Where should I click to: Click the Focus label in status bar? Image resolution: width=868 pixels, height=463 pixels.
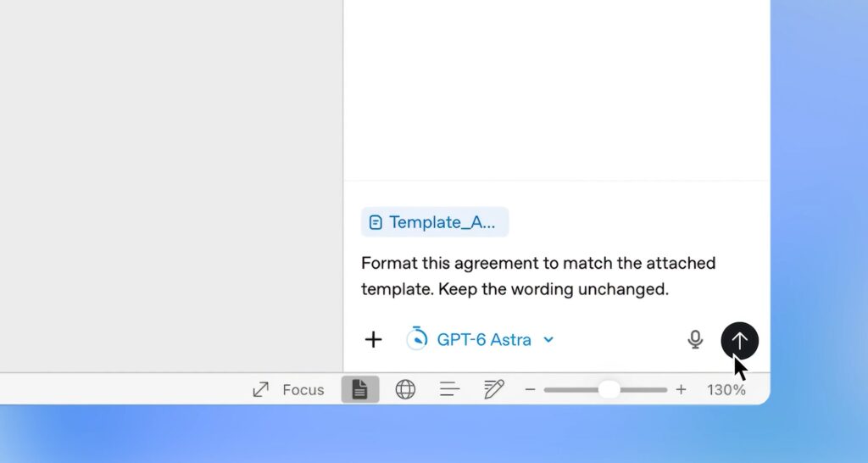point(303,390)
